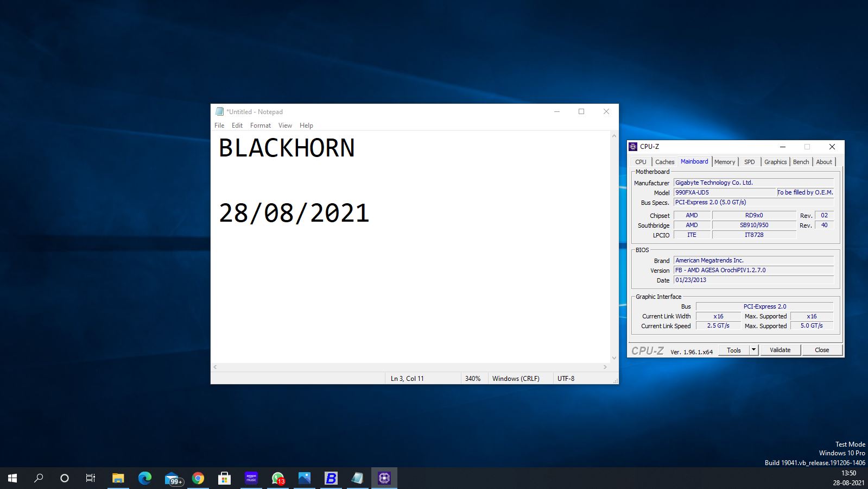The width and height of the screenshot is (868, 489).
Task: Switch to the Memory tab in CPU-Z
Action: pyautogui.click(x=725, y=162)
